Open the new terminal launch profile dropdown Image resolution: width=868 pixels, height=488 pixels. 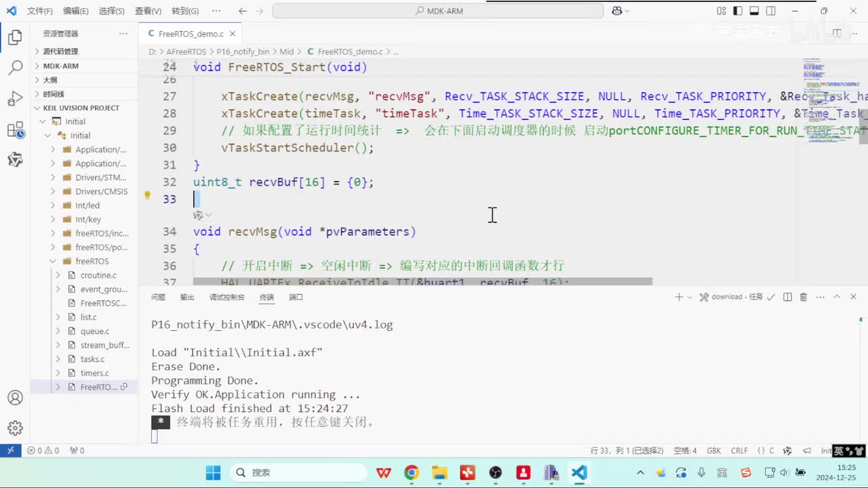[690, 297]
